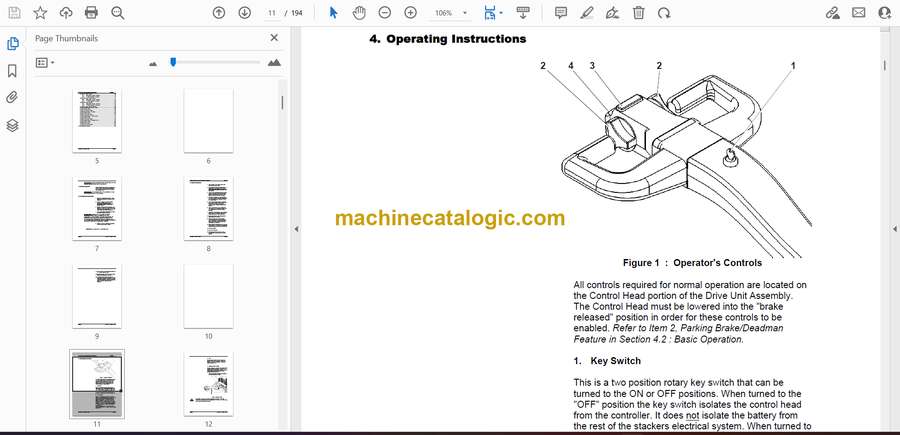Expand the right tools pane arrow
This screenshot has width=900, height=435.
tap(894, 229)
